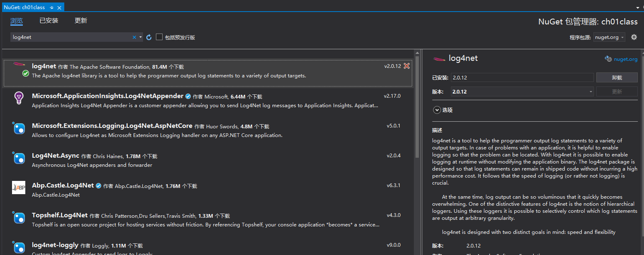Open the 程序包源 nuget.org dropdown
Image resolution: width=644 pixels, height=255 pixels.
(609, 37)
